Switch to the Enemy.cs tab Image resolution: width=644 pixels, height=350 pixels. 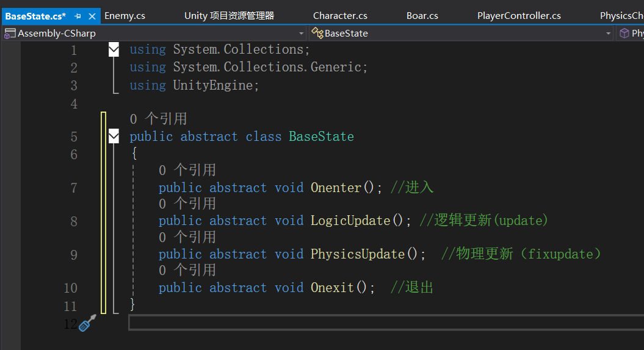[x=125, y=16]
